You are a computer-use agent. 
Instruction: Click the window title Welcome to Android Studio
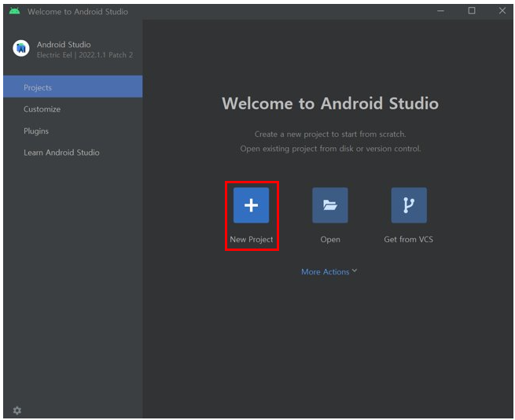pos(78,12)
